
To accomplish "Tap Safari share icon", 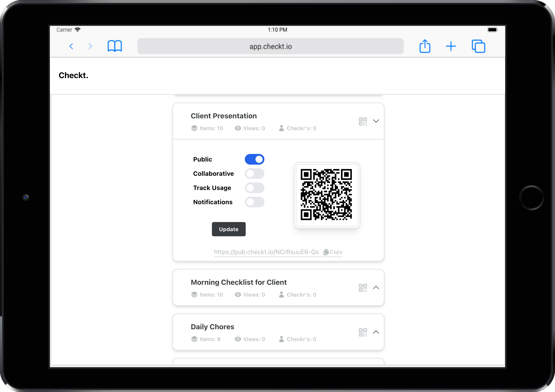I will point(425,46).
